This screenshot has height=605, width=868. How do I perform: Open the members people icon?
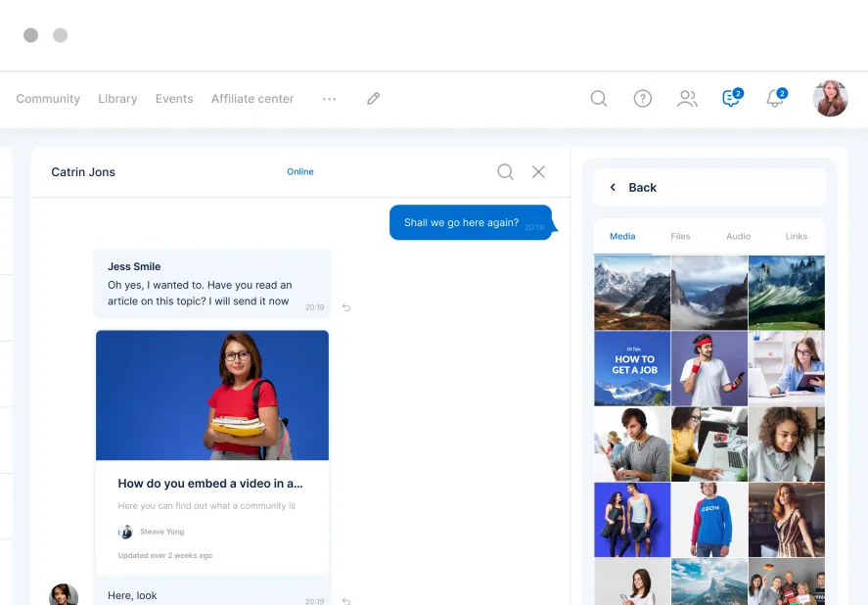coord(687,99)
